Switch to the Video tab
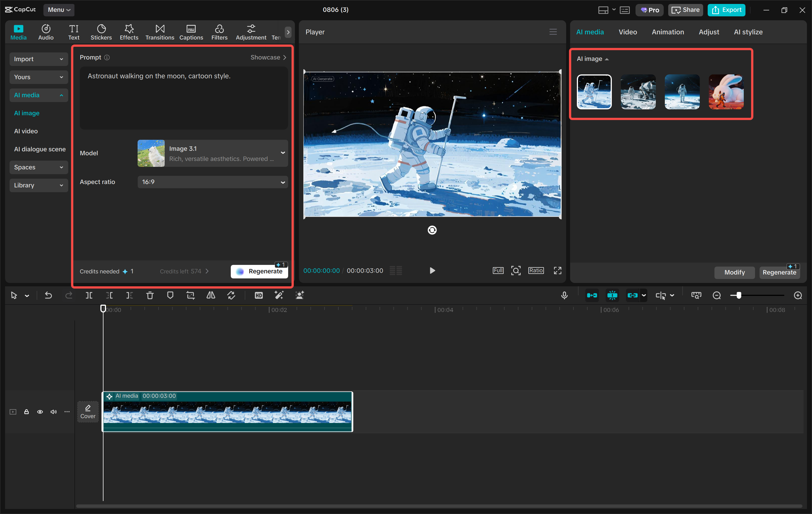Viewport: 812px width, 514px height. point(628,32)
